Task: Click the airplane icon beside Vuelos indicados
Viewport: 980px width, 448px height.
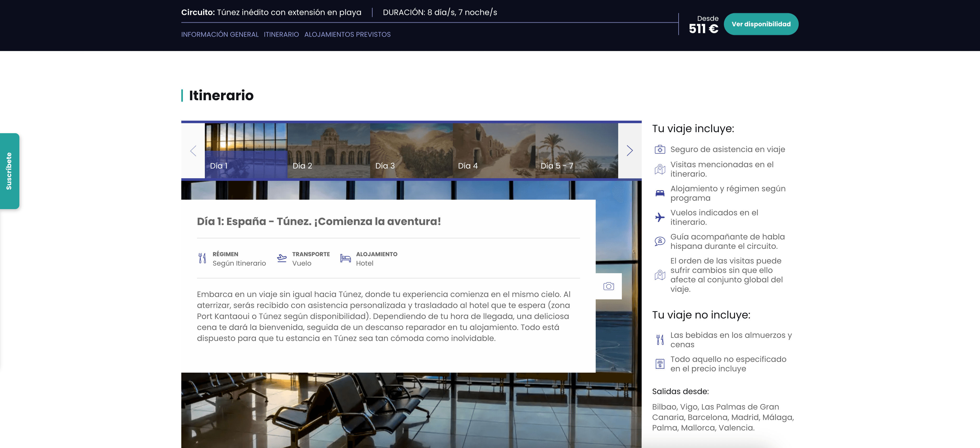Action: (x=660, y=217)
